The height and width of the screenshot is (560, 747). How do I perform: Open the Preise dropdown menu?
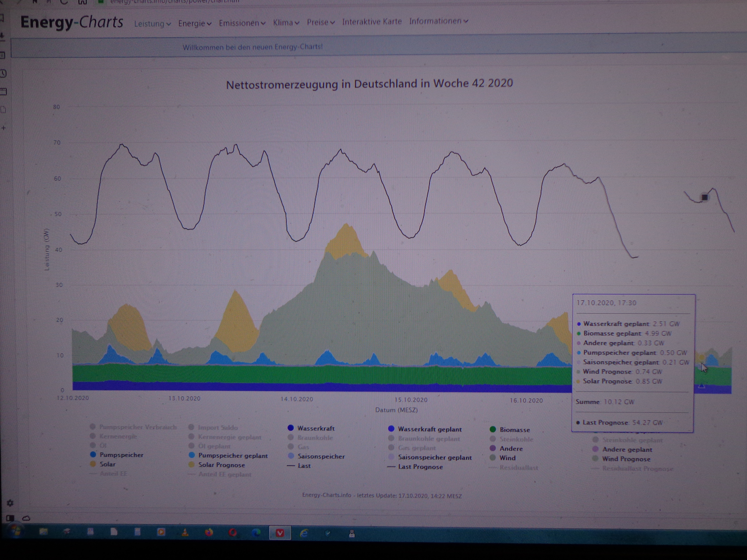click(x=320, y=23)
